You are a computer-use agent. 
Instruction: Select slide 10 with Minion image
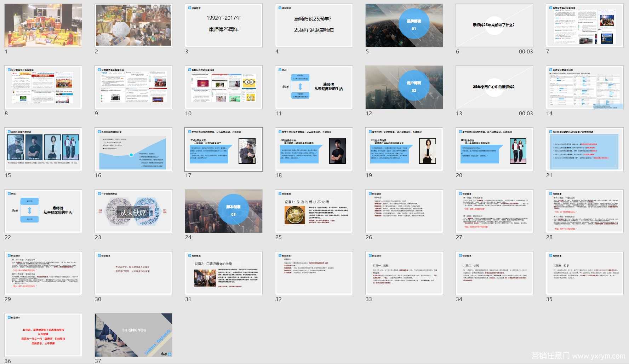pyautogui.click(x=224, y=87)
